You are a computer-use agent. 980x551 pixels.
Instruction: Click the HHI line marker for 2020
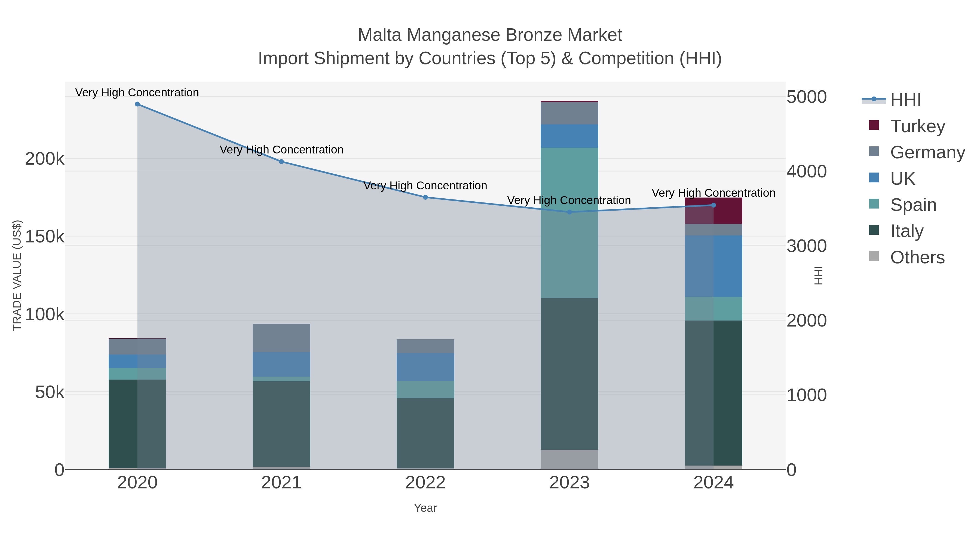[x=137, y=104]
